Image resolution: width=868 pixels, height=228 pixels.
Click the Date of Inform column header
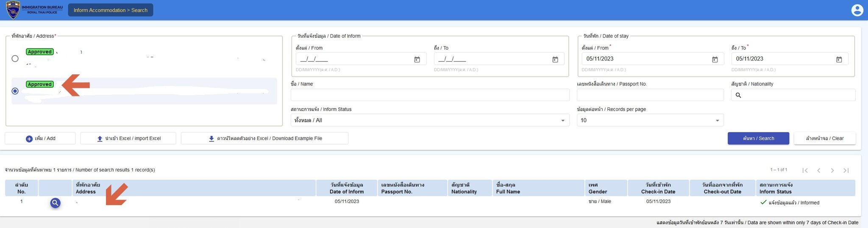coord(347,188)
